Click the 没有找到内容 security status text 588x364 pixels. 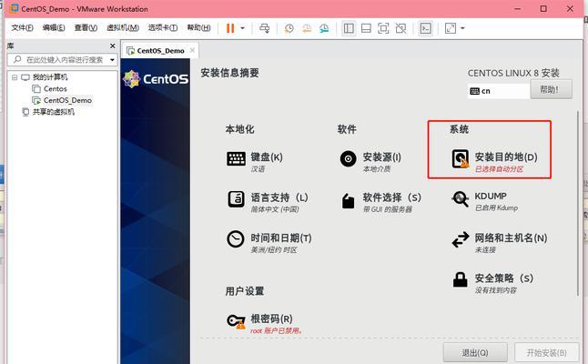(496, 290)
